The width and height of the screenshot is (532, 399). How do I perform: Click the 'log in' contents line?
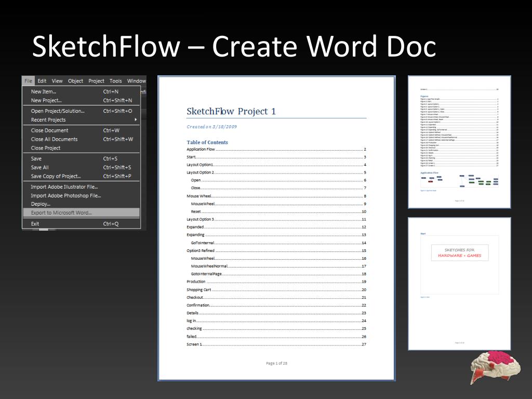coord(276,321)
